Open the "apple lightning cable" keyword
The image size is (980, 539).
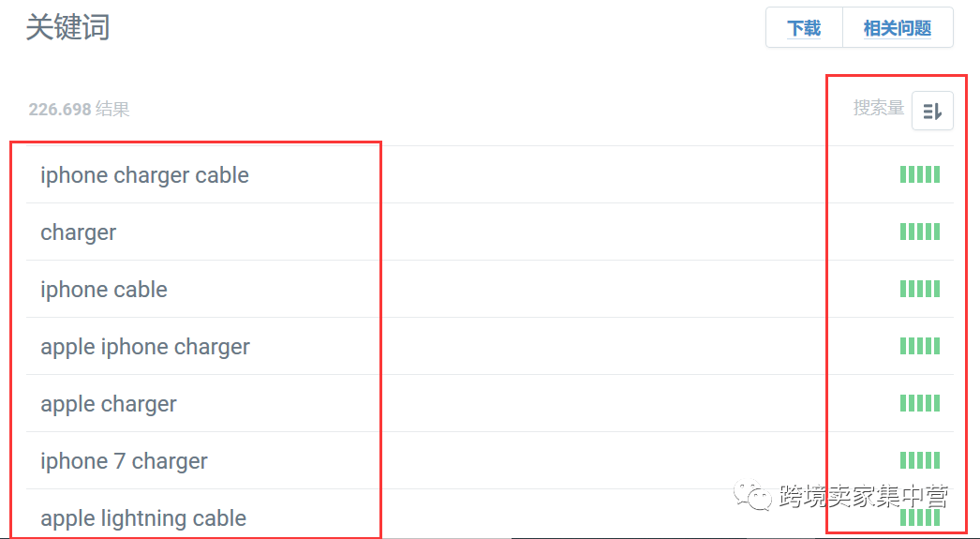tap(143, 518)
